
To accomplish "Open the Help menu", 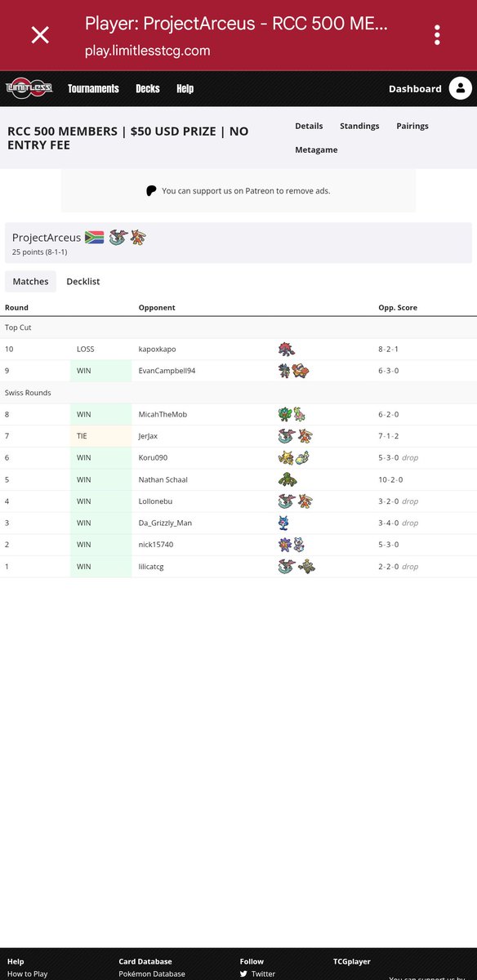I will (x=185, y=88).
